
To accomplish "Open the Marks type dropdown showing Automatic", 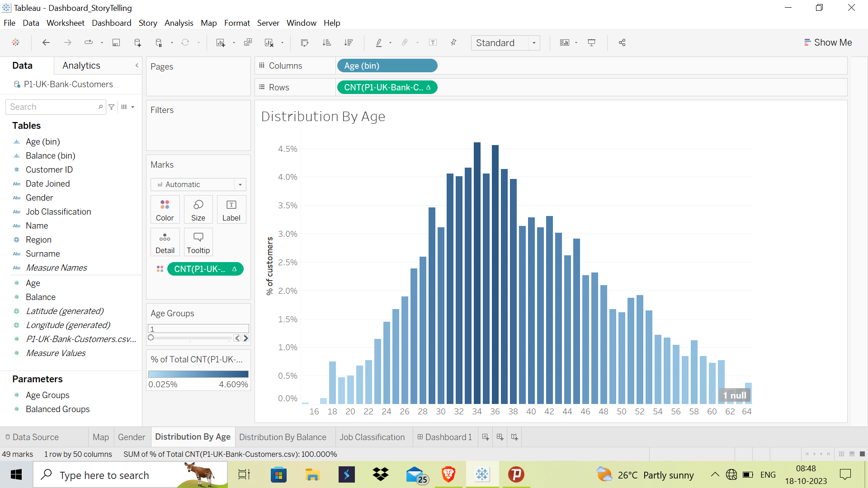I will (x=240, y=184).
